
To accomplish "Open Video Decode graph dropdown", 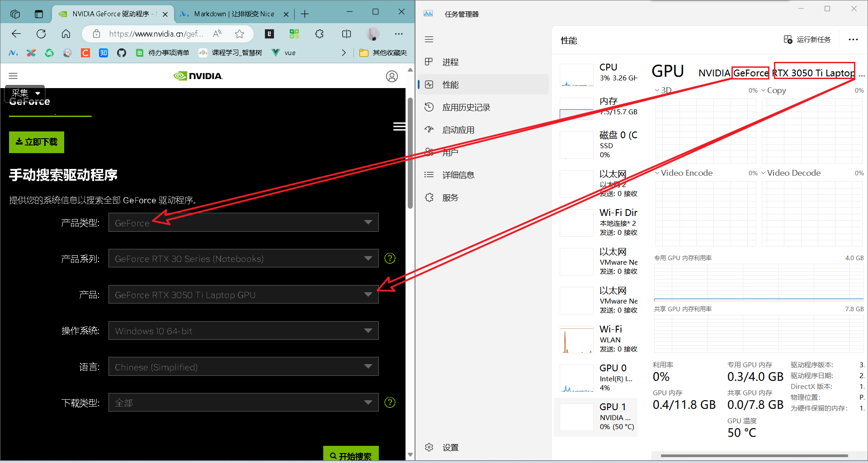I will [791, 173].
